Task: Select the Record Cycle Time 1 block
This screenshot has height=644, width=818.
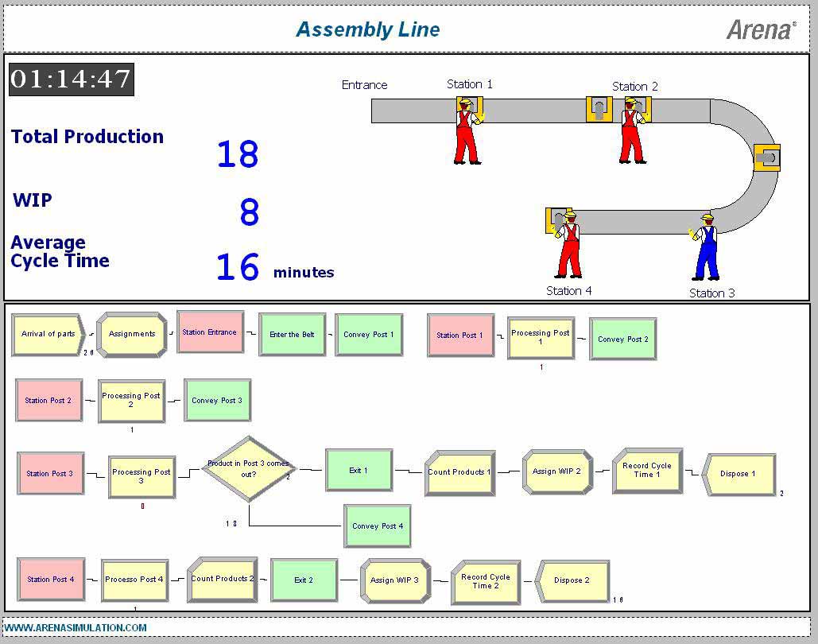Action: point(647,470)
